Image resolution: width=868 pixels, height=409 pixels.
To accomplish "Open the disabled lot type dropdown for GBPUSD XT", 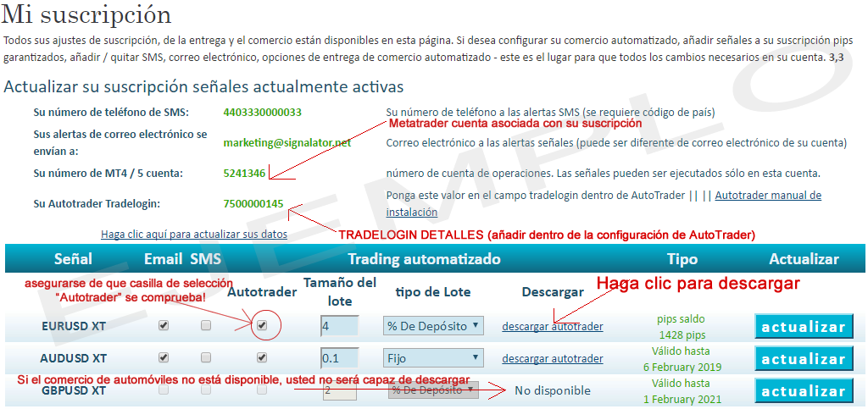I will click(433, 390).
